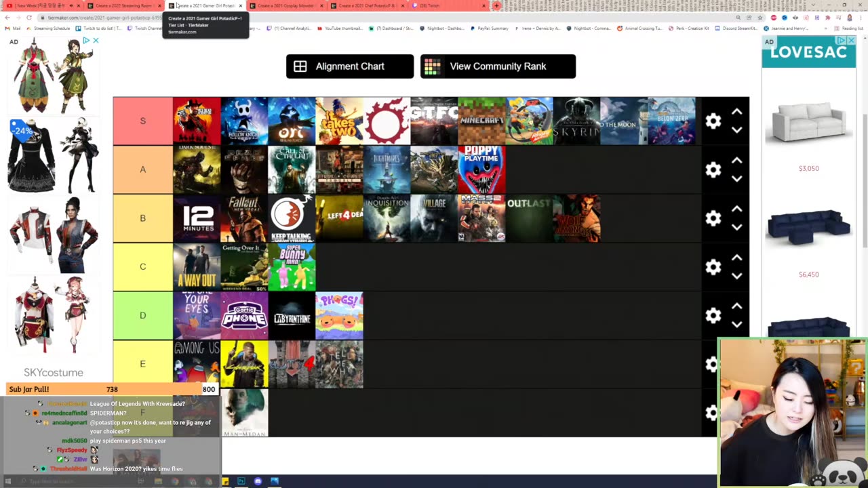
Task: Move S tier row up with arrow
Action: click(x=737, y=112)
